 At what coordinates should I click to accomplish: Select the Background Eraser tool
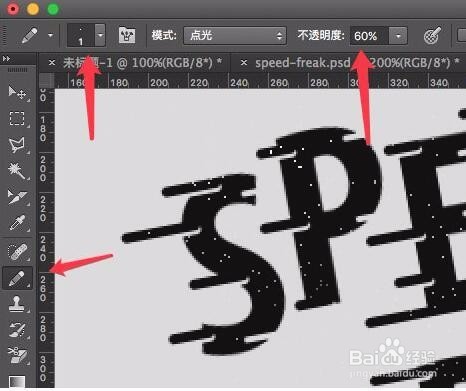coord(17,355)
